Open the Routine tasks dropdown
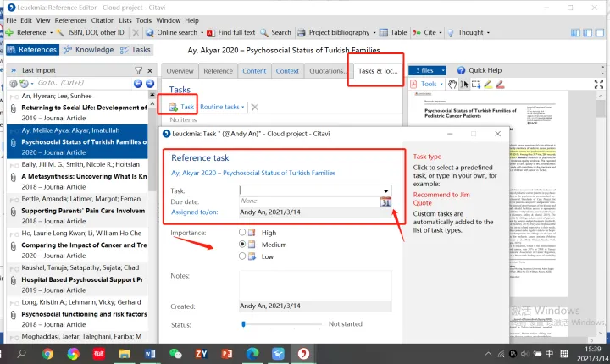The image size is (610, 364). (222, 108)
